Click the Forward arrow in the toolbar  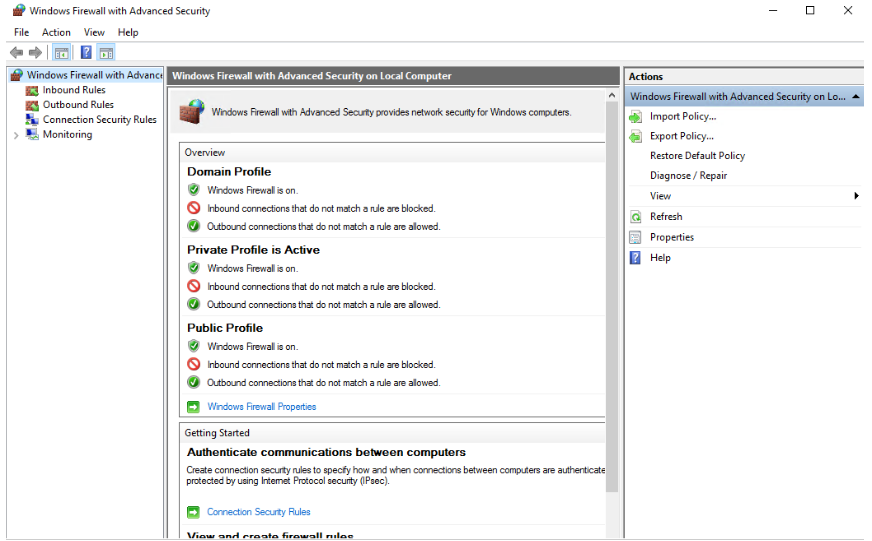click(35, 53)
